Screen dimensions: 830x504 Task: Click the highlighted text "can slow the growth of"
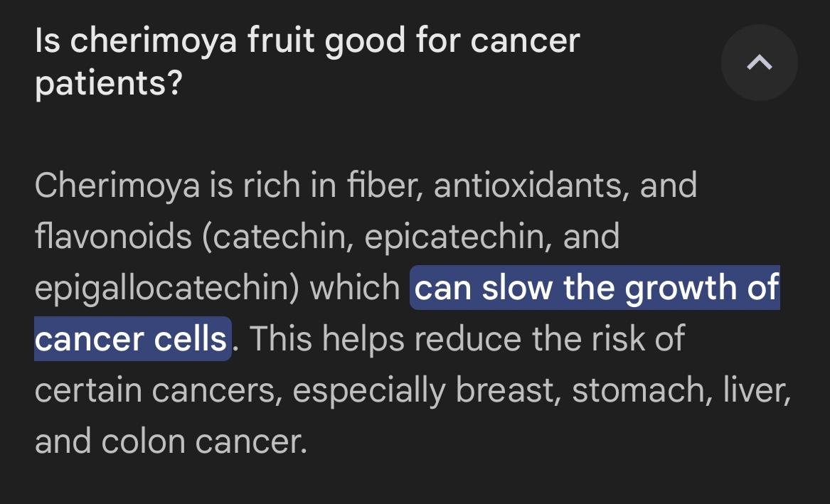tap(596, 288)
